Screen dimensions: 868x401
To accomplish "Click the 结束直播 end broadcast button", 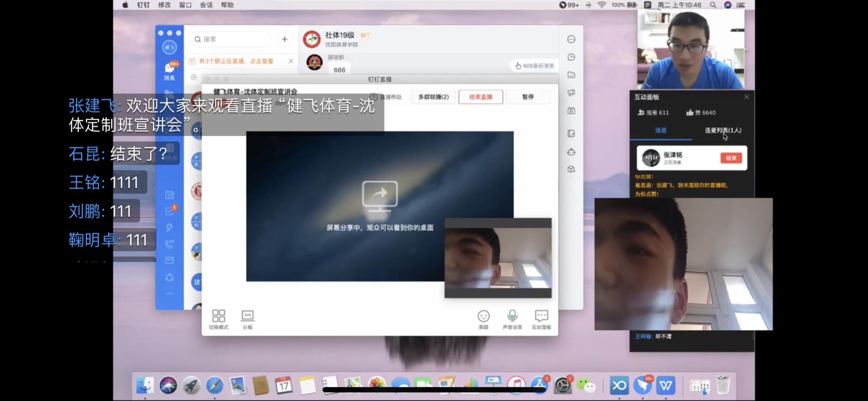I will click(481, 97).
